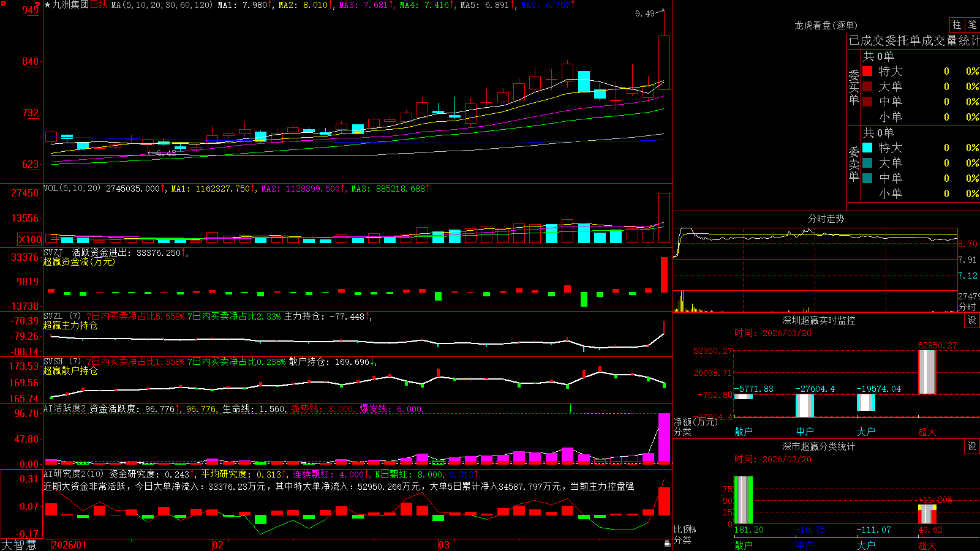Click the SVSH (7) indicator name
The width and height of the screenshot is (980, 551).
pyautogui.click(x=62, y=361)
